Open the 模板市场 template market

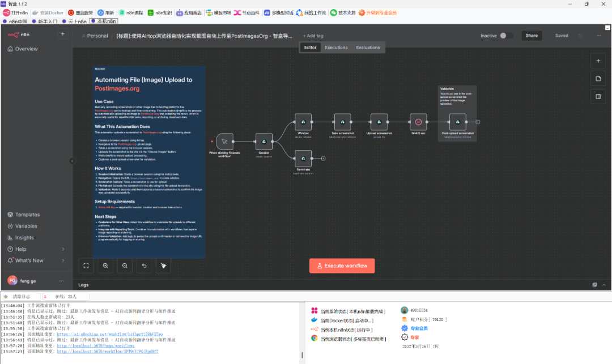tap(219, 12)
